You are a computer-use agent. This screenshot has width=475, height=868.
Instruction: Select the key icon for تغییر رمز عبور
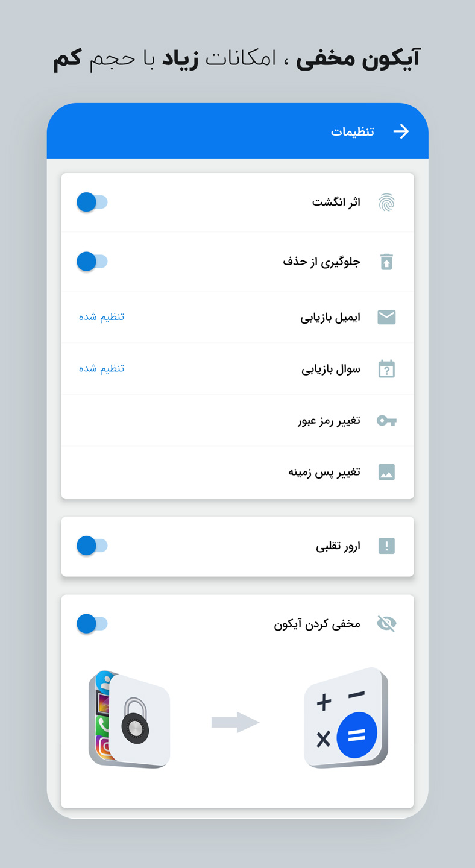tap(386, 421)
